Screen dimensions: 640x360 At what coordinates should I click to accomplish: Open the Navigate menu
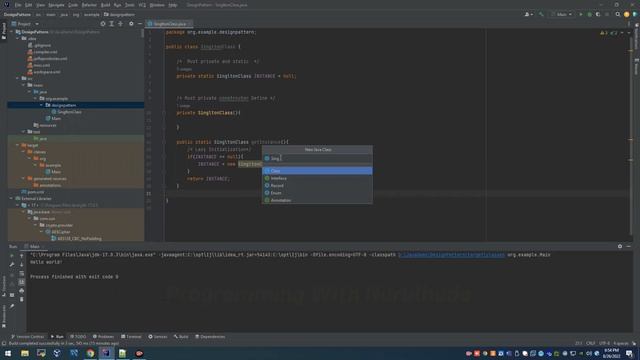click(x=56, y=5)
